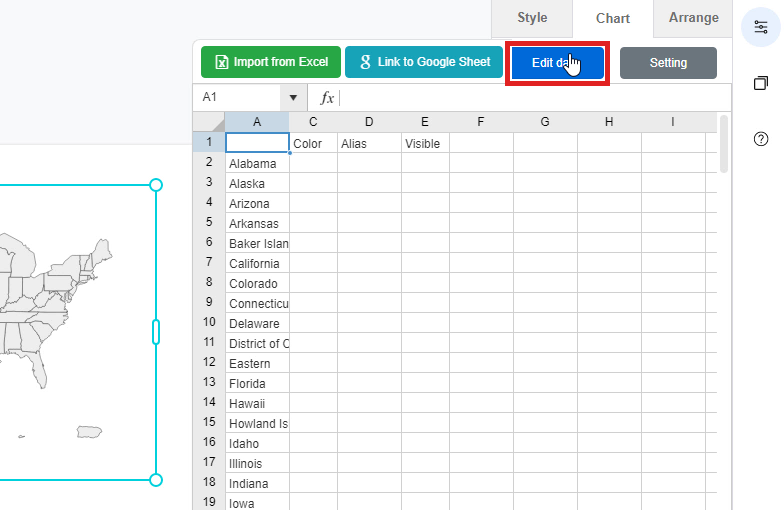784x510 pixels.
Task: Click the "Illinois" cell
Action: tap(257, 464)
